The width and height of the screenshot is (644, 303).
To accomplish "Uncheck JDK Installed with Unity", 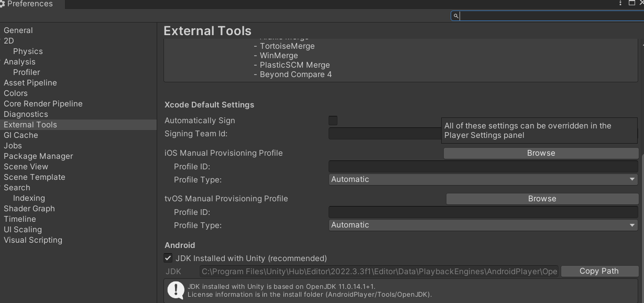I will coord(168,258).
